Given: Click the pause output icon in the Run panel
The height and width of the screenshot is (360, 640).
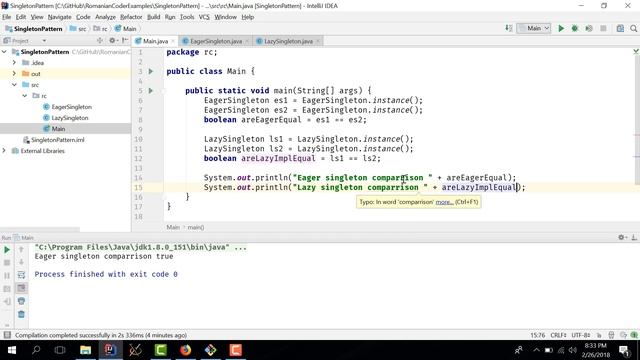Looking at the screenshot, I should [x=7, y=276].
